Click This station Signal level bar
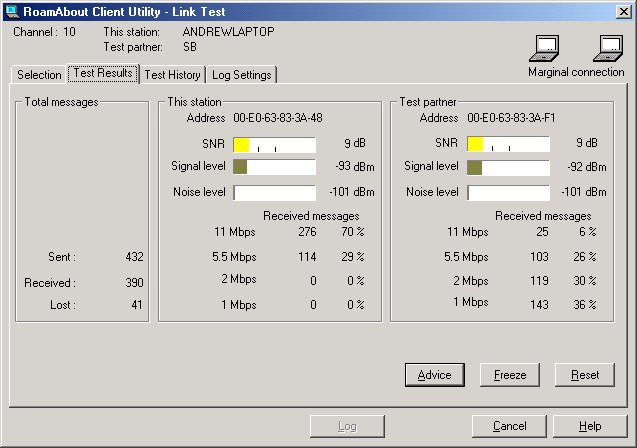The image size is (637, 448). click(240, 167)
